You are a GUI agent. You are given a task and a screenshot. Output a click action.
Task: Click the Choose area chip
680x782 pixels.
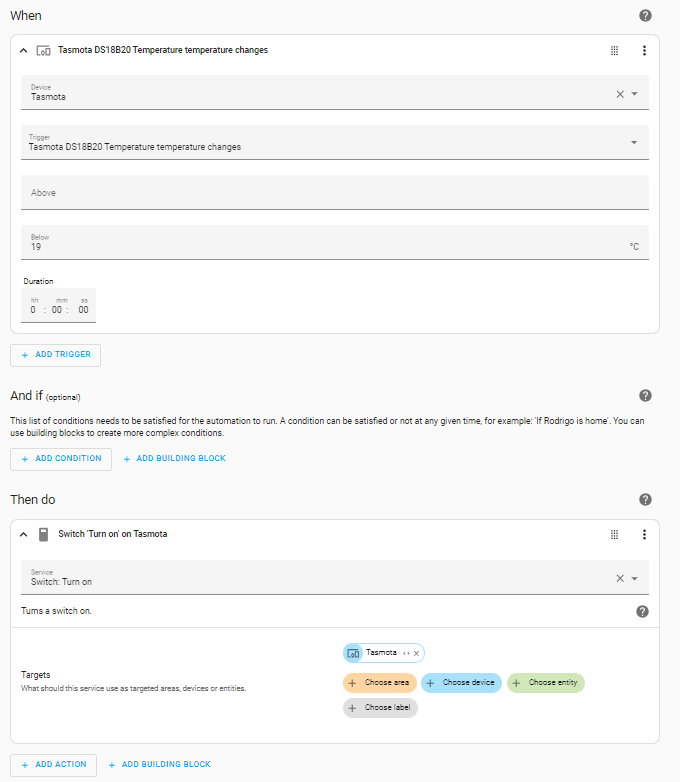(379, 683)
